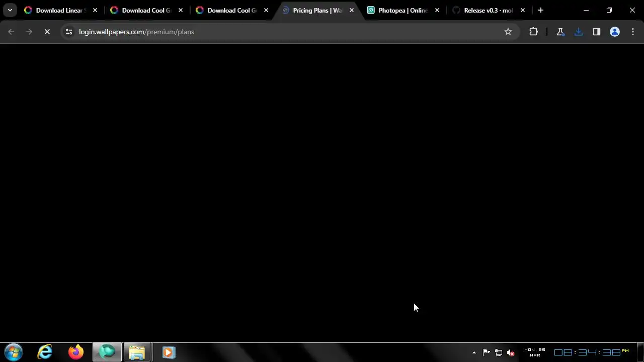Show hidden system tray icons
644x362 pixels.
click(474, 352)
